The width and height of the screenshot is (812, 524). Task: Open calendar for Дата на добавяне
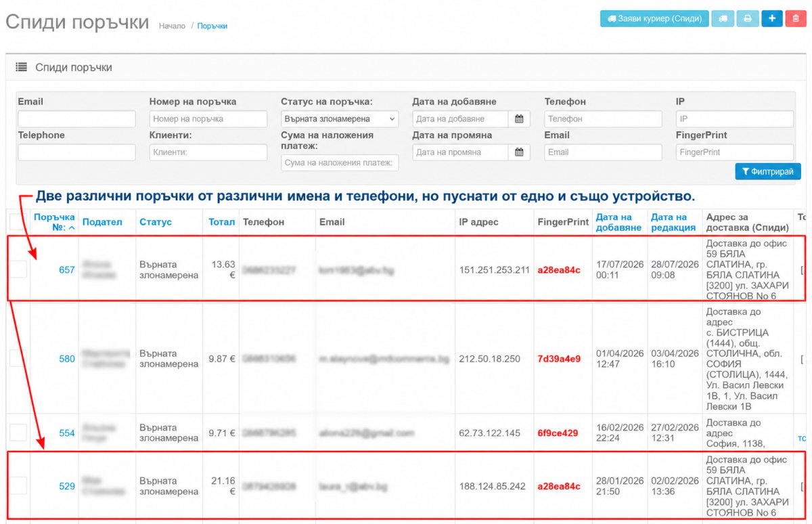[x=519, y=119]
